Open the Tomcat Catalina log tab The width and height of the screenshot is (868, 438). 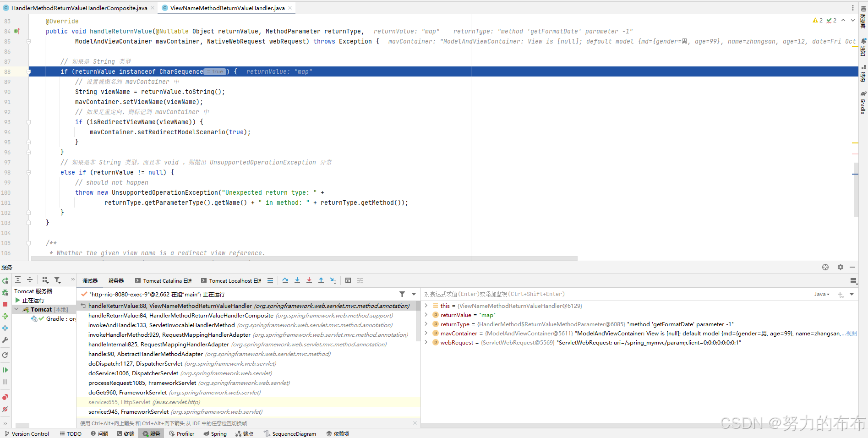coord(164,281)
